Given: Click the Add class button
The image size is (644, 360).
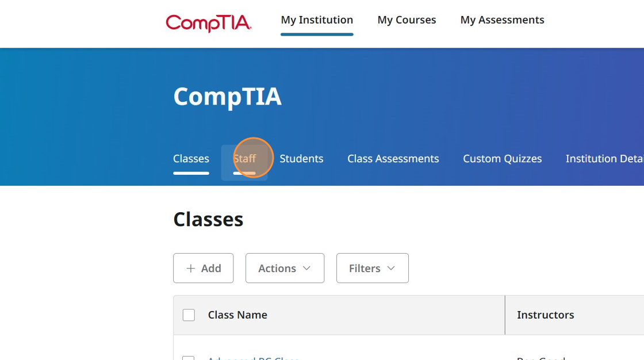Looking at the screenshot, I should tap(204, 268).
